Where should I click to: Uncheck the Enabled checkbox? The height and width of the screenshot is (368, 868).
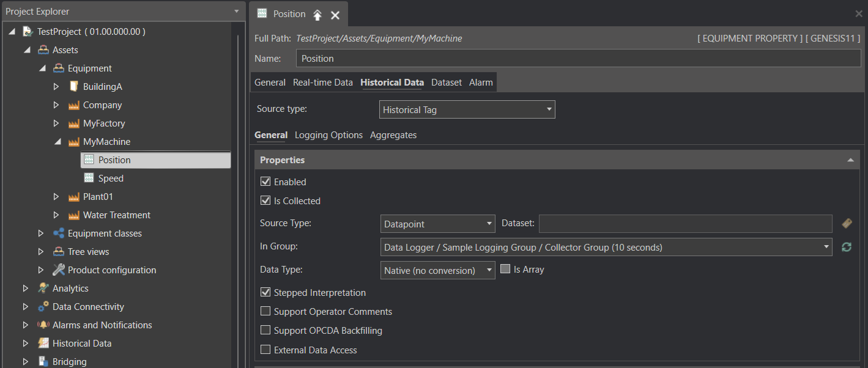coord(265,182)
